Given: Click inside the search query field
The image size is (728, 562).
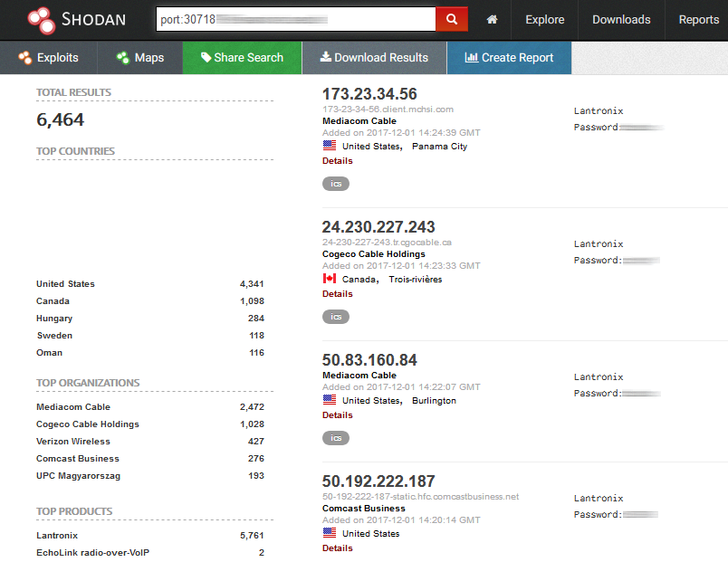Looking at the screenshot, I should pos(295,19).
